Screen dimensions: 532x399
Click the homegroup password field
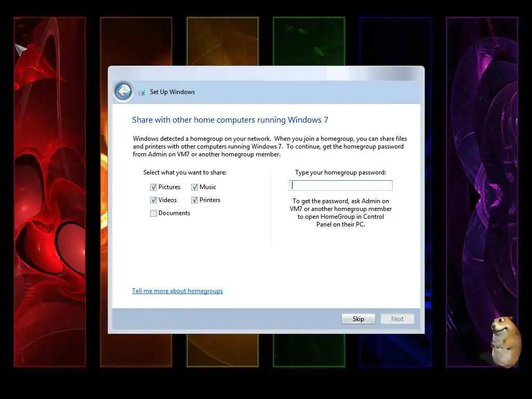click(341, 185)
